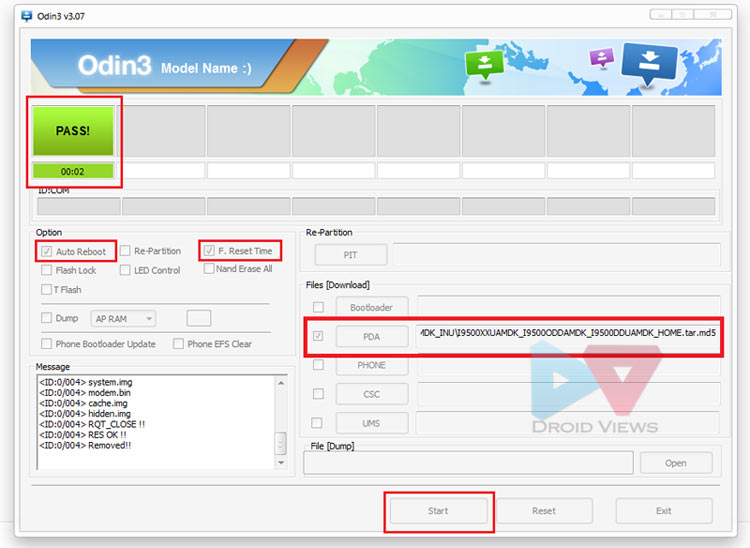Image resolution: width=750 pixels, height=548 pixels.
Task: Check the PHONE file checkbox
Action: 318,365
